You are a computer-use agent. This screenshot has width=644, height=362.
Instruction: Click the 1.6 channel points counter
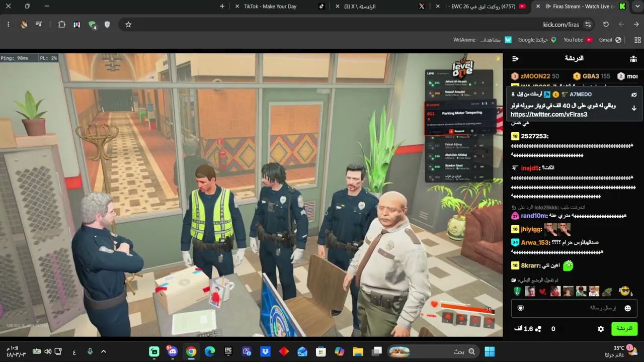point(528,329)
